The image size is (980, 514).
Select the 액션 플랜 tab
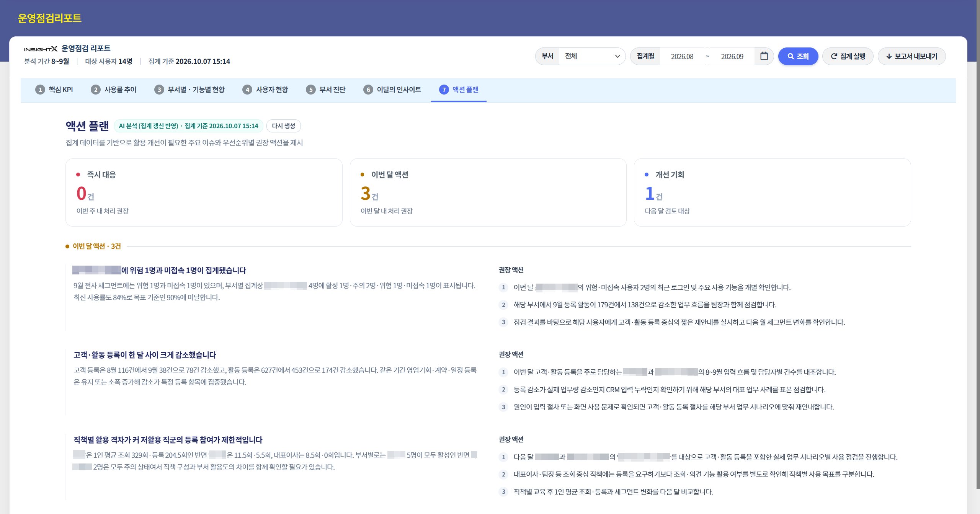point(459,90)
